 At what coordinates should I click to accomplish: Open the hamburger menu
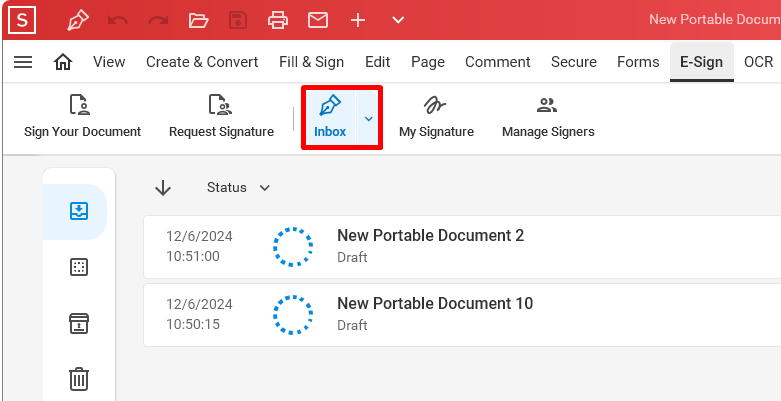[x=23, y=62]
